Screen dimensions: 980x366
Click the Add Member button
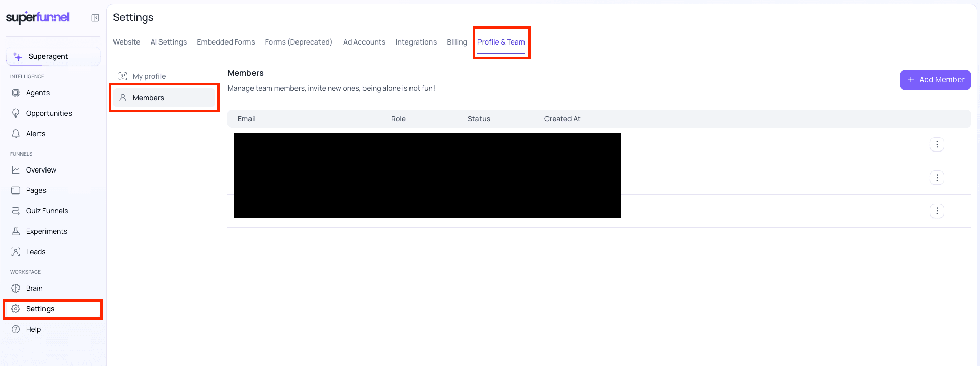click(x=935, y=80)
